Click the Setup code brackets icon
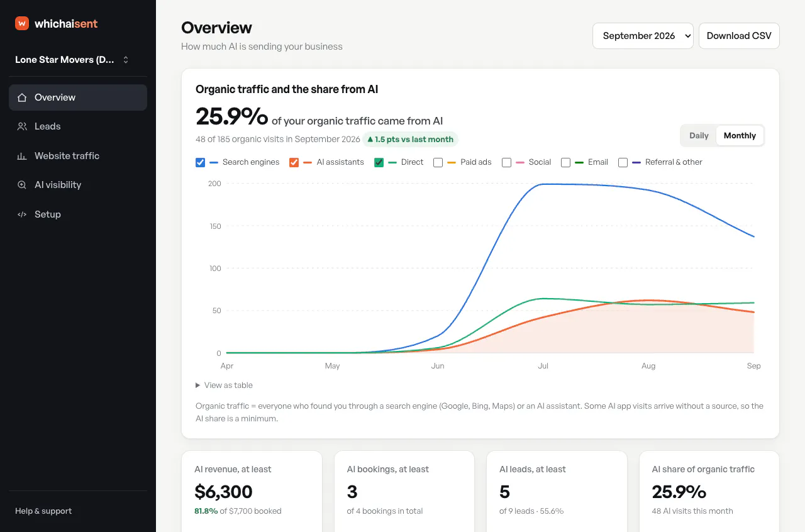Image resolution: width=805 pixels, height=532 pixels. [22, 214]
